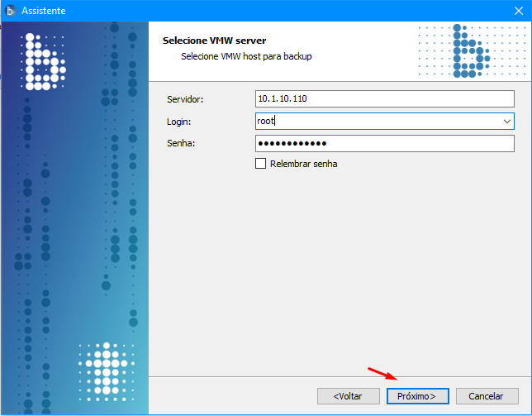
Task: Click the 'Relembrar senha' label text
Action: [304, 164]
